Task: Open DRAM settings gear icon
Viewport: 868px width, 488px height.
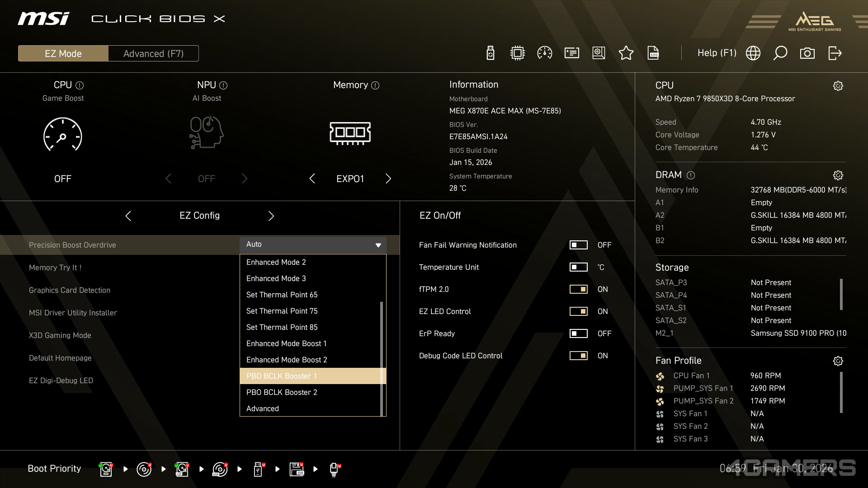Action: (839, 175)
